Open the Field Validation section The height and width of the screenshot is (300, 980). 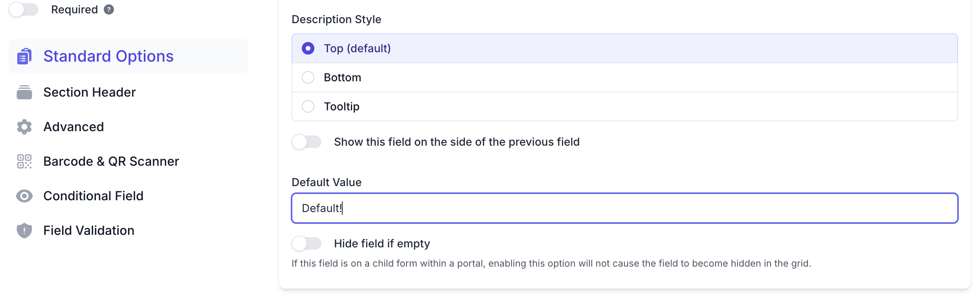(x=89, y=230)
